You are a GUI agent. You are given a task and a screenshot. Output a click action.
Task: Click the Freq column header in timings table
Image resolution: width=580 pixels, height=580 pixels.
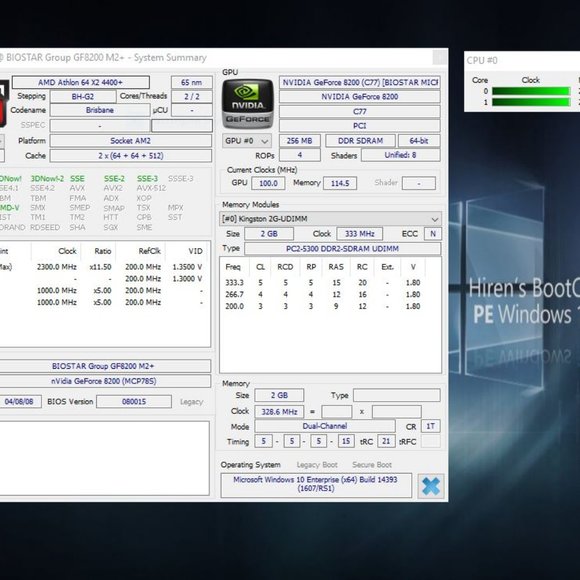click(233, 267)
